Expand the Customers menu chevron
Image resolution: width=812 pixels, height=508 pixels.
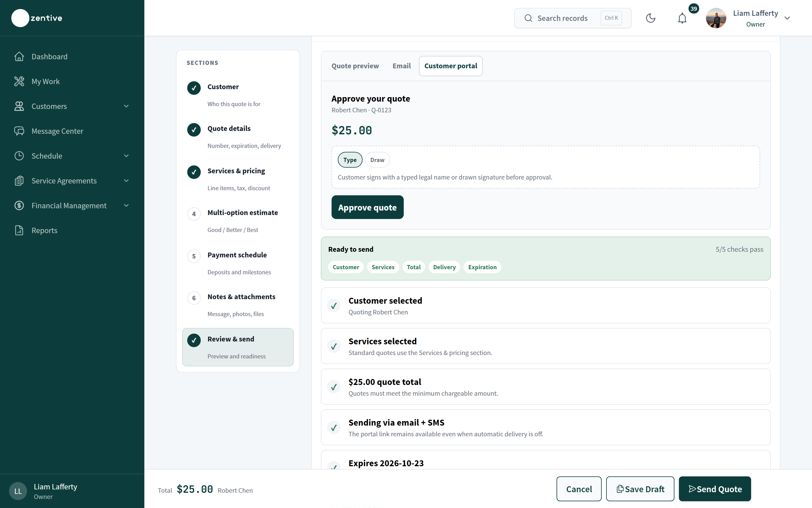127,106
